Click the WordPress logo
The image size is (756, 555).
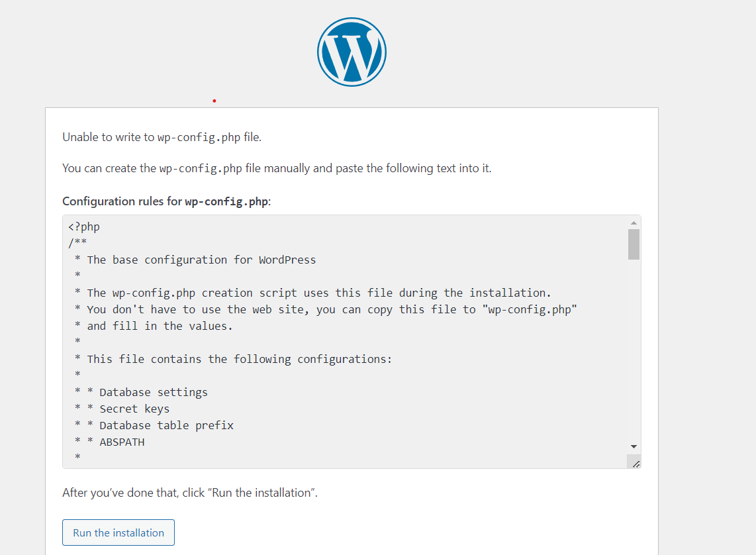[x=352, y=52]
